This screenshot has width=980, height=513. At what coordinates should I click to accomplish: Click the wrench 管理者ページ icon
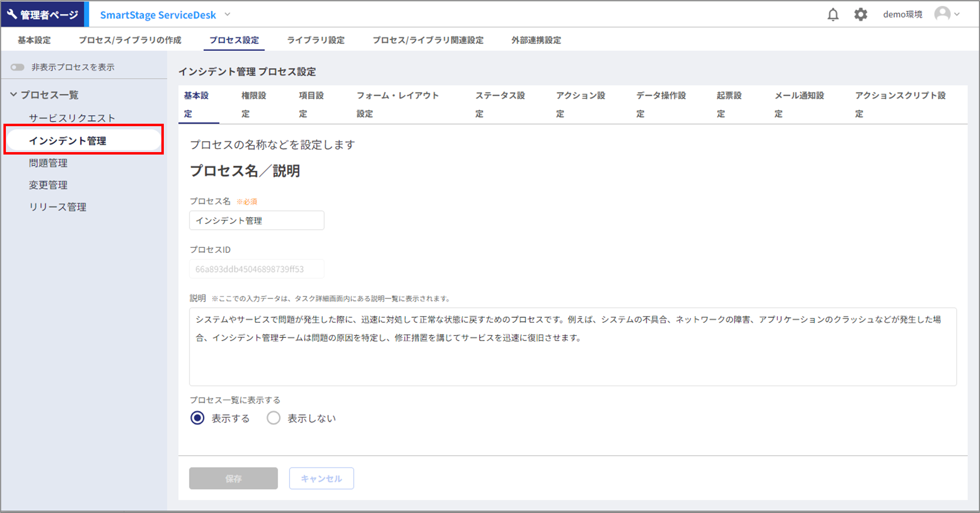(x=12, y=14)
